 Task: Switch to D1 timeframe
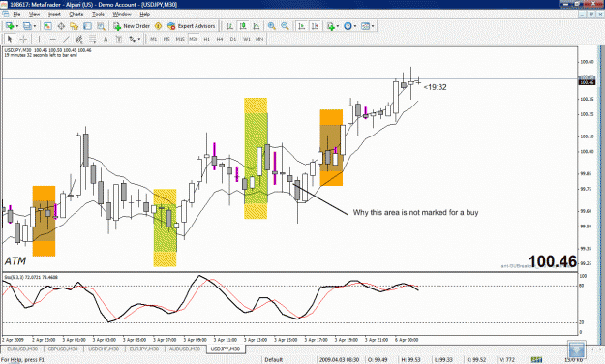pos(233,39)
